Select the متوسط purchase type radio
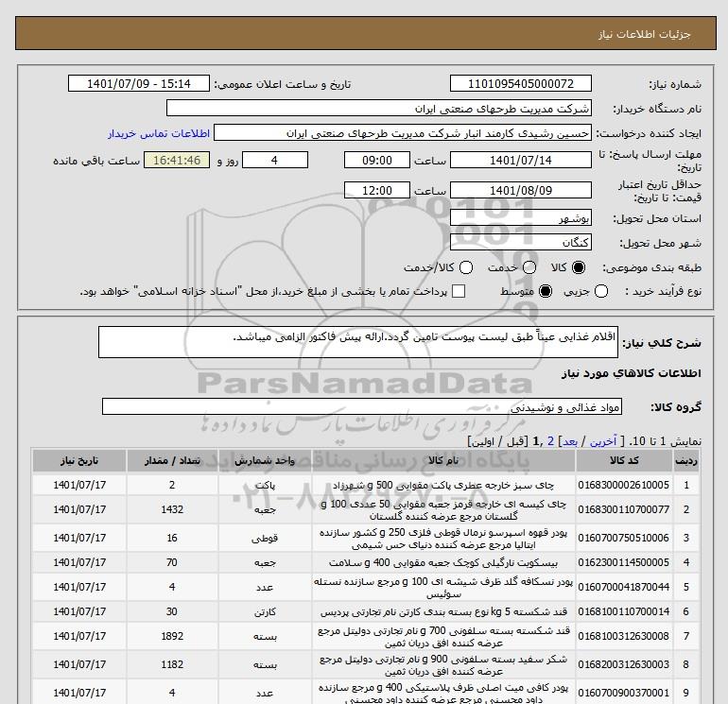This screenshot has height=704, width=728. (546, 291)
